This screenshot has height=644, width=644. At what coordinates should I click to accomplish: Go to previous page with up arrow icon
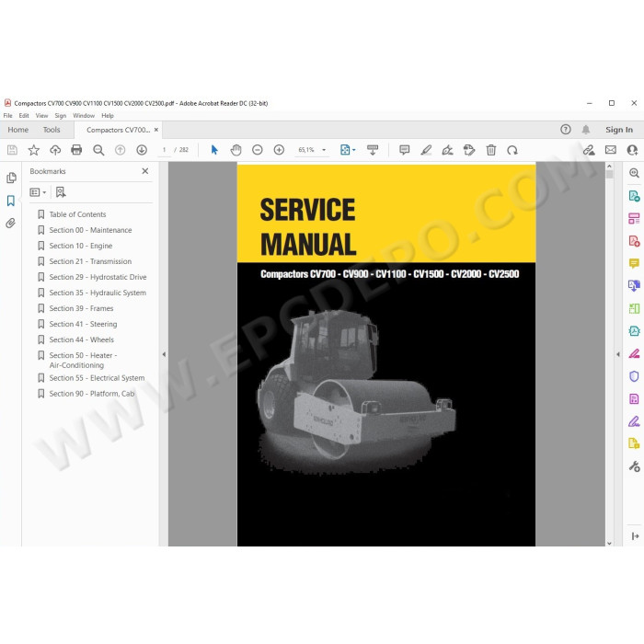pyautogui.click(x=120, y=150)
